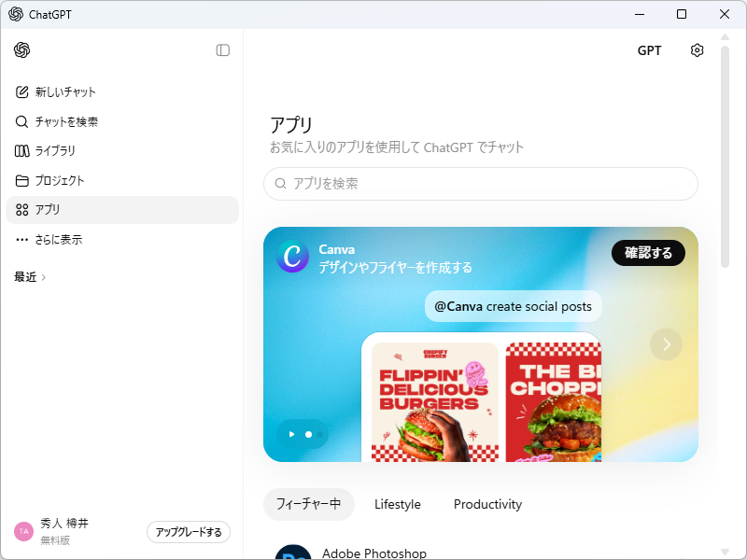Click the vertical scrollbar thumb
Viewport: 747px width, 560px height.
tap(726, 157)
